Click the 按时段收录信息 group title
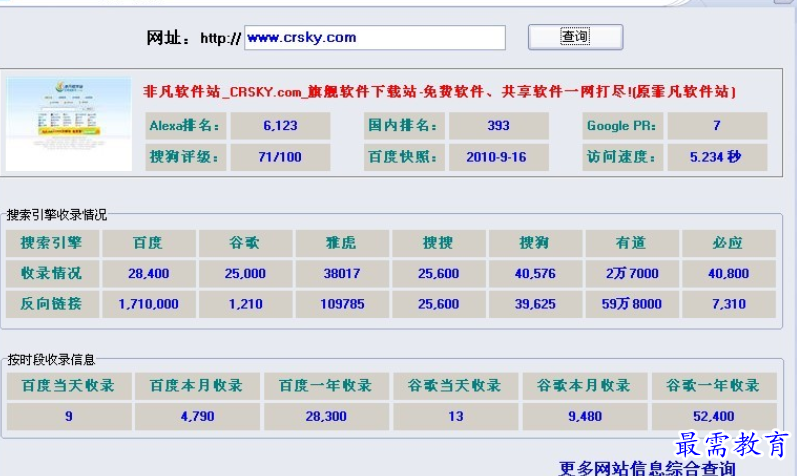The height and width of the screenshot is (476, 797). [x=51, y=360]
